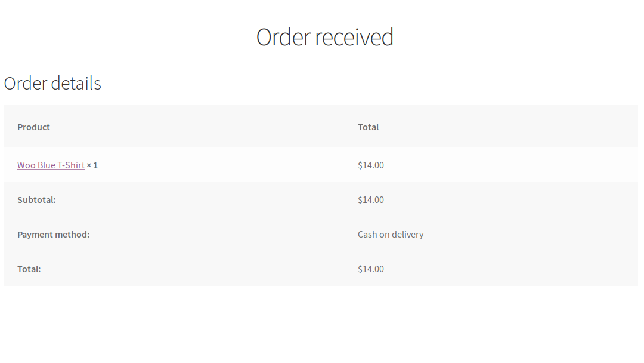Select the quantity indicator next to Woo Blue T-Shirt
This screenshot has width=644, height=363.
click(x=93, y=165)
